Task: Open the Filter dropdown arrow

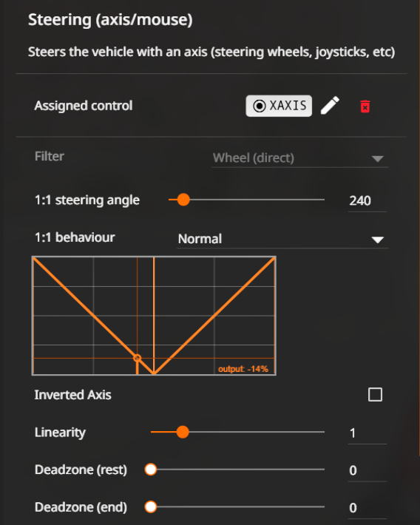Action: pyautogui.click(x=377, y=159)
